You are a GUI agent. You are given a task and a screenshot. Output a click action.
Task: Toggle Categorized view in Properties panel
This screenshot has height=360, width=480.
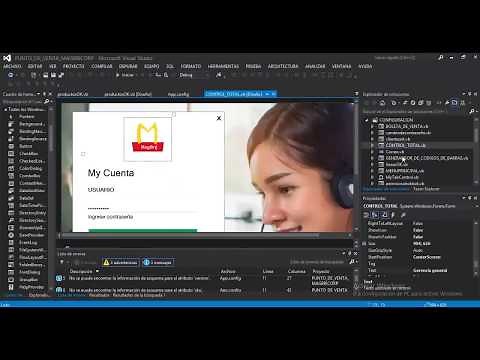(x=367, y=215)
